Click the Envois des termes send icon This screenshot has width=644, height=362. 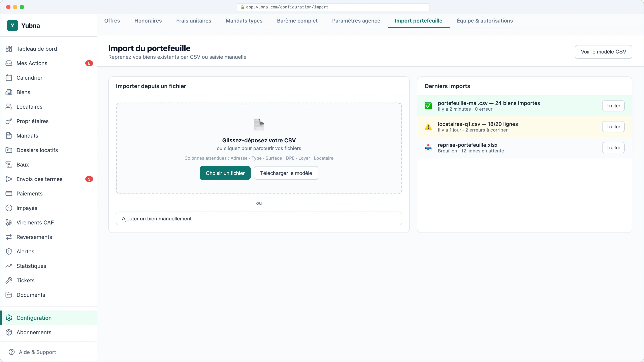(x=9, y=179)
